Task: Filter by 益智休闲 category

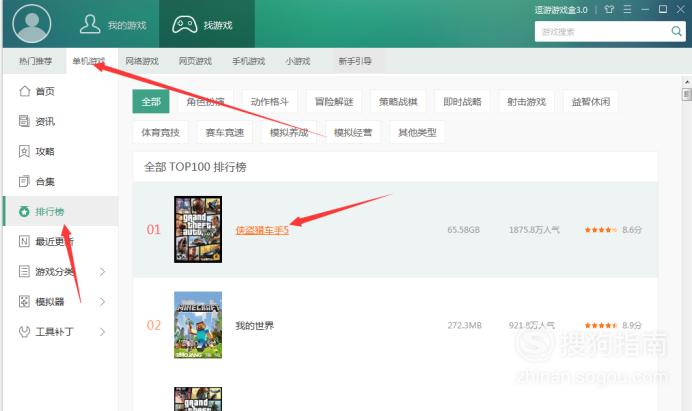Action: coord(590,102)
